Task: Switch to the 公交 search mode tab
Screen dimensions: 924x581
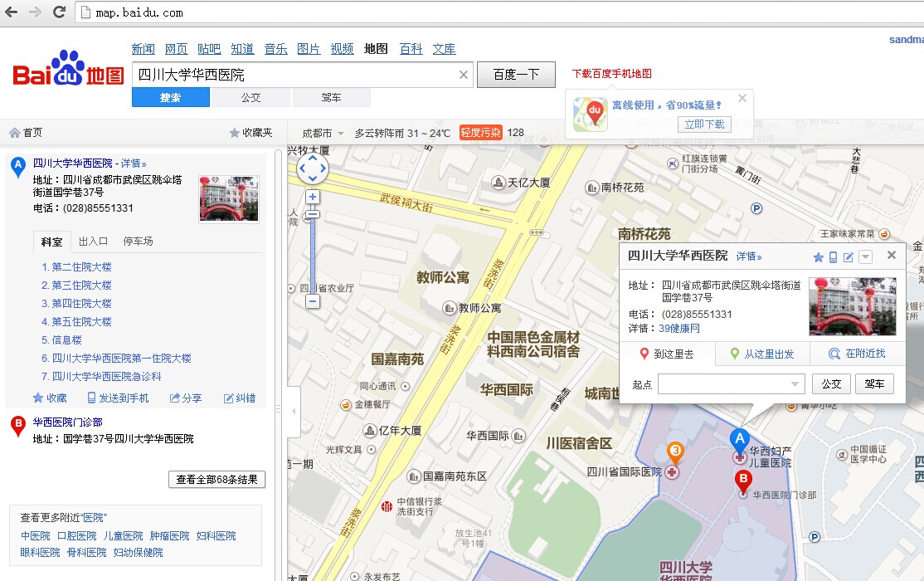Action: point(250,98)
